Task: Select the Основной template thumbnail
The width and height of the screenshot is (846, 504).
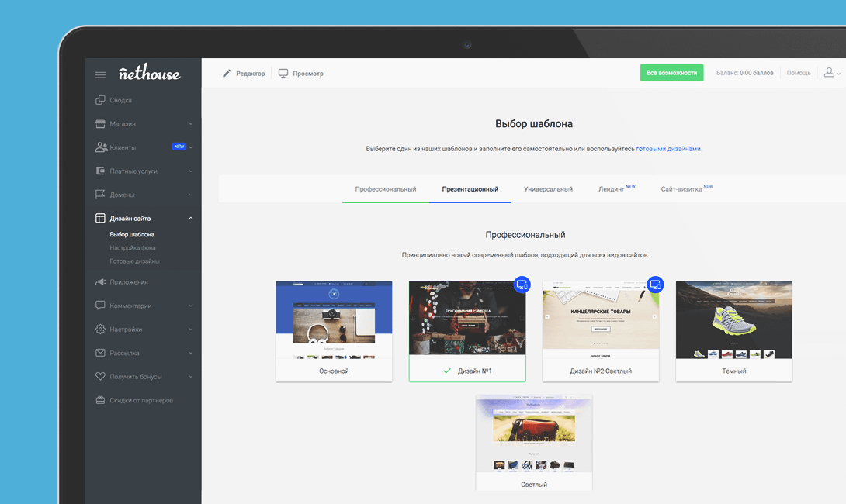Action: click(334, 319)
